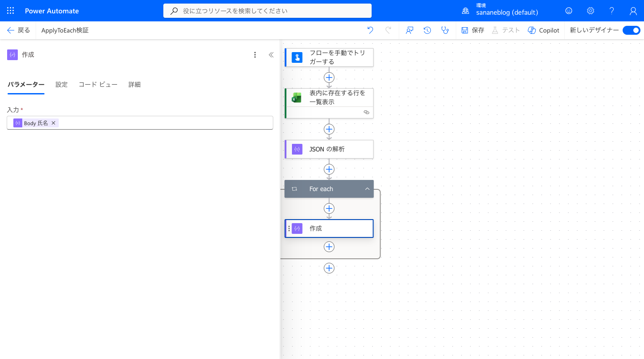Go back with the 戻る button
This screenshot has width=644, height=359.
coord(18,30)
